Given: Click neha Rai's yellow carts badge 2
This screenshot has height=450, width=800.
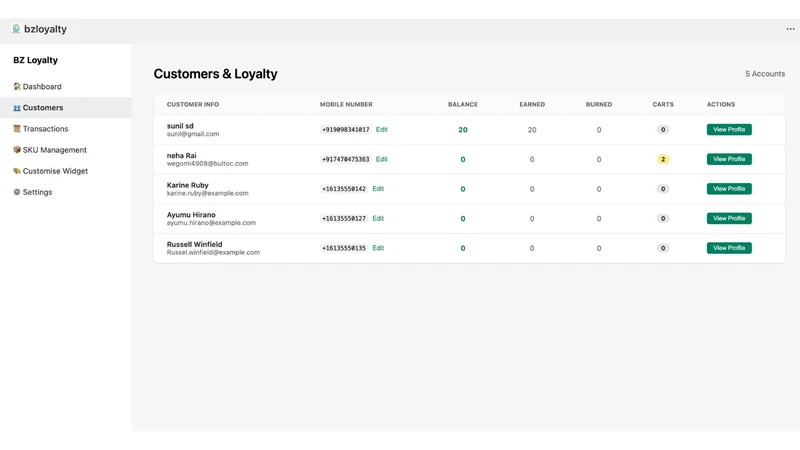Looking at the screenshot, I should coord(663,159).
